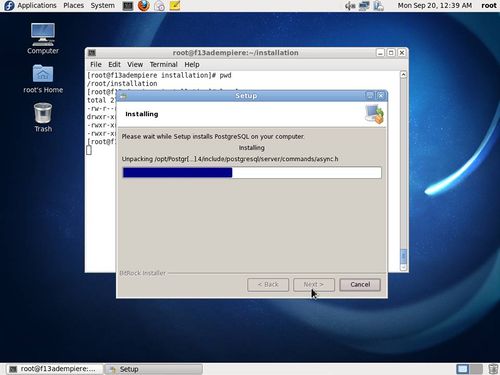
Task: Minimize the Setup dialog
Action: pyautogui.click(x=370, y=96)
